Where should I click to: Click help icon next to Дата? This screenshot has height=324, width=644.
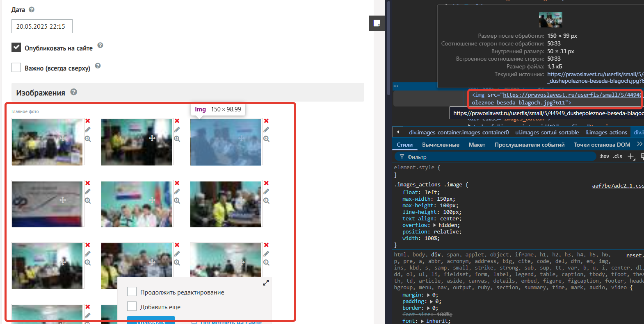point(32,9)
